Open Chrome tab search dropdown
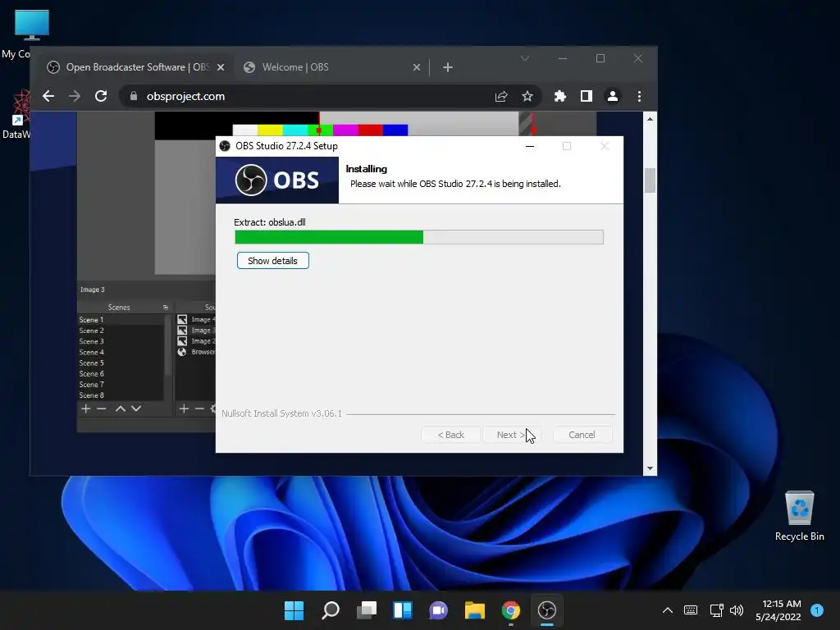 tap(525, 58)
